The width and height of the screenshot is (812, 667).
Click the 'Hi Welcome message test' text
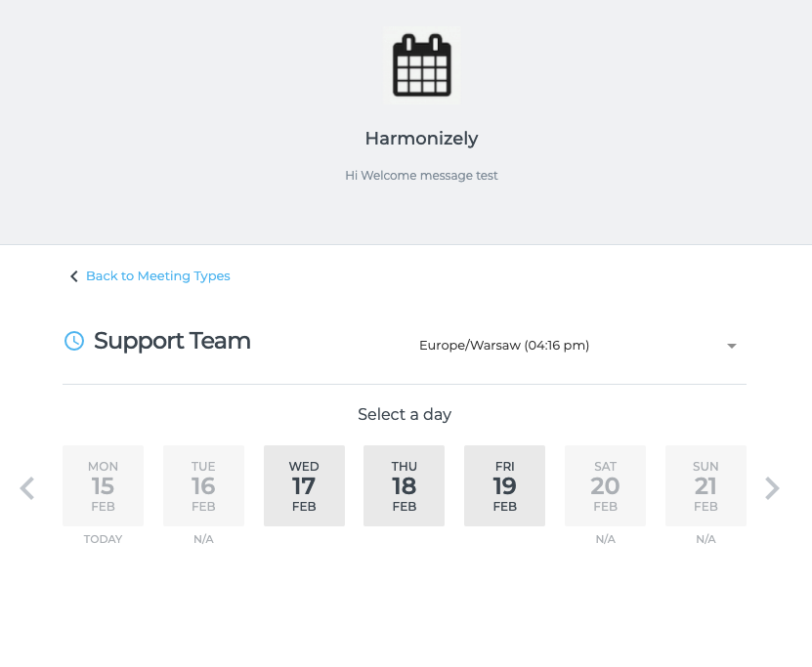coord(421,176)
